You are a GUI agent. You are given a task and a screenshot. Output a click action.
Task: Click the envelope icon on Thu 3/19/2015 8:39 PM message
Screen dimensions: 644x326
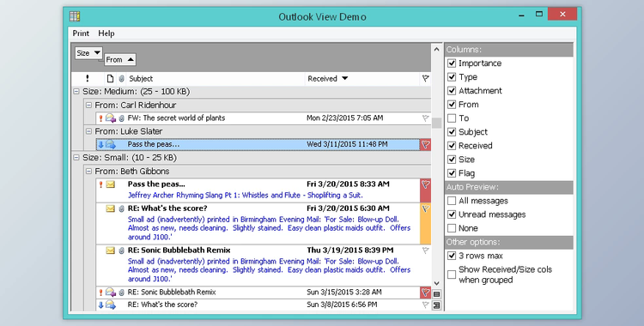(x=111, y=250)
